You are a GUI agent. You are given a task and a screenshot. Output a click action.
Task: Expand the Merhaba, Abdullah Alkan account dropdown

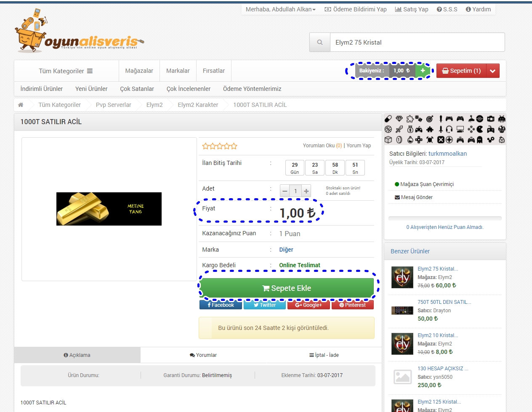(x=281, y=9)
